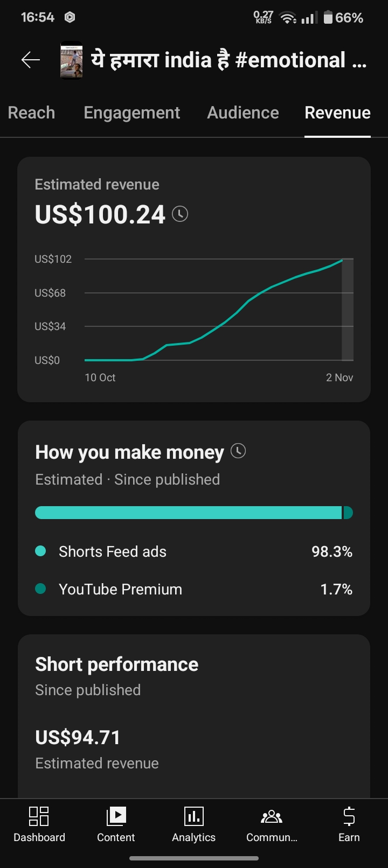
Task: Switch to the Reach tab
Action: tap(31, 113)
